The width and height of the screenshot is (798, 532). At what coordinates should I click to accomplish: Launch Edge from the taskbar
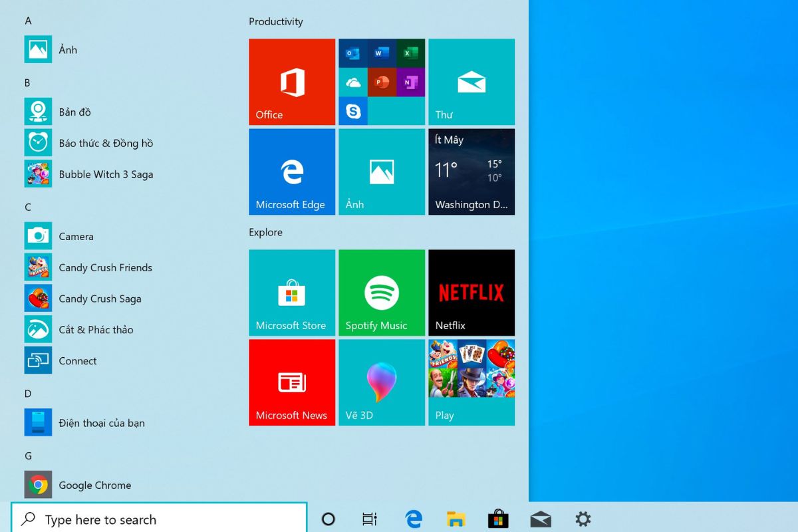point(414,519)
